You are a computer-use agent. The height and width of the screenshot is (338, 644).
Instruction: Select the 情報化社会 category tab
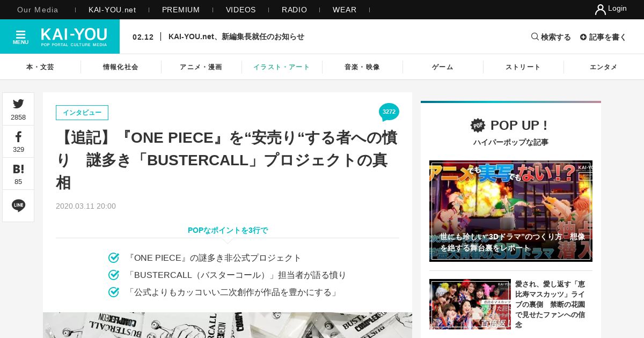(121, 67)
